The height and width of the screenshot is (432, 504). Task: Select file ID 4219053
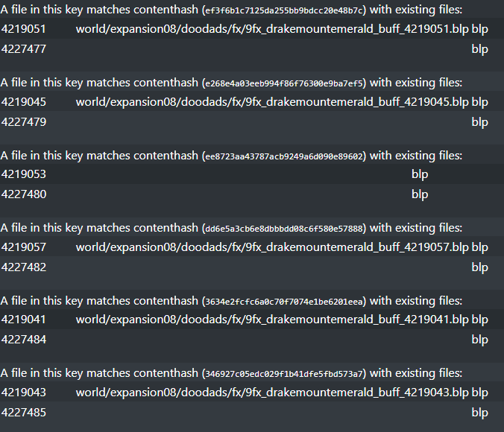click(x=23, y=174)
